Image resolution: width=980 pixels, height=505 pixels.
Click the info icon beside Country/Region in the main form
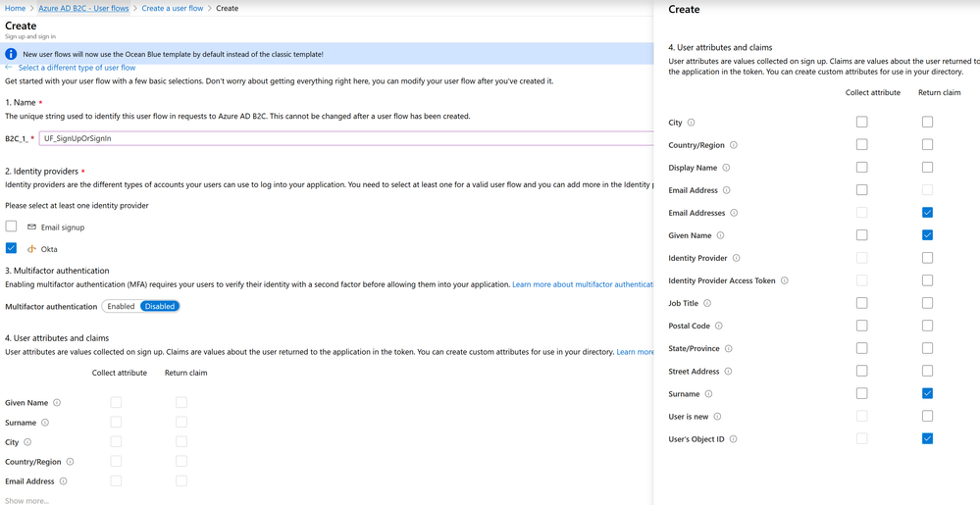point(70,462)
